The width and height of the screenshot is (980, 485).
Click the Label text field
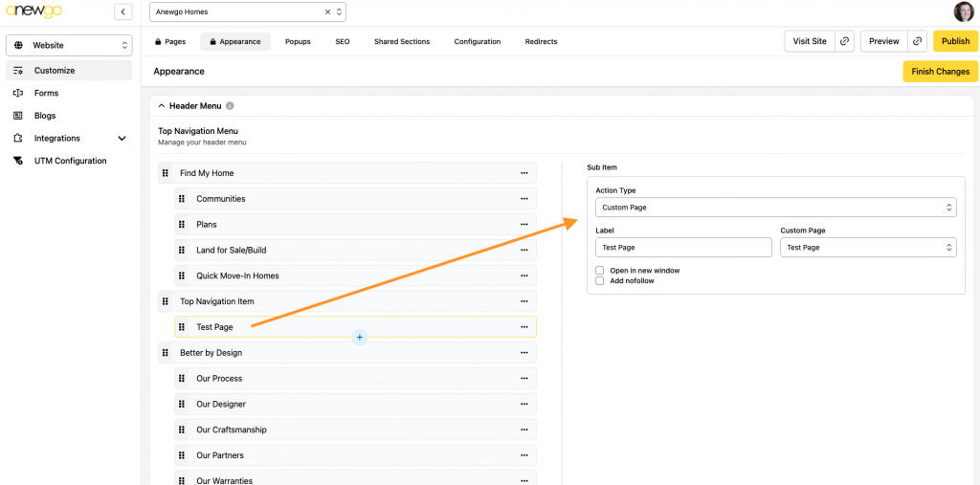coord(682,248)
